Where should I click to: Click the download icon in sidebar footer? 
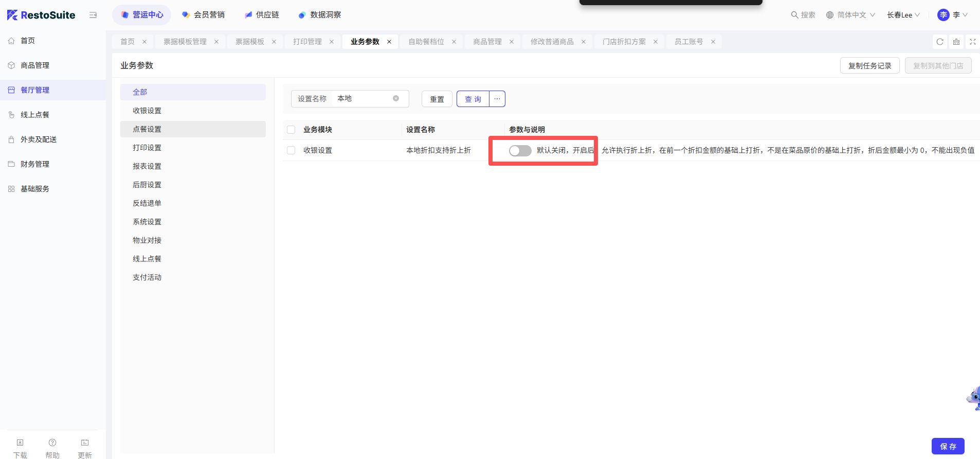tap(20, 443)
